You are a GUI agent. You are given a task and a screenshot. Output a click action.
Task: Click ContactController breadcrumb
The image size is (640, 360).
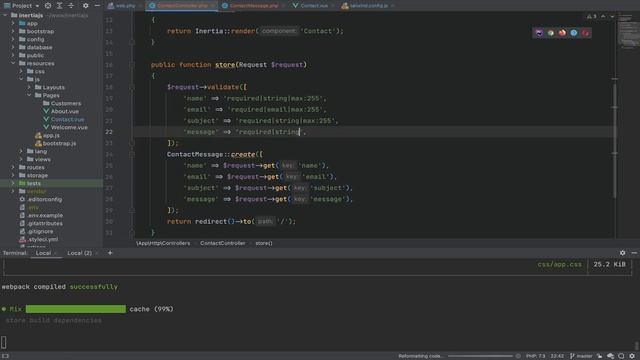[x=222, y=243]
